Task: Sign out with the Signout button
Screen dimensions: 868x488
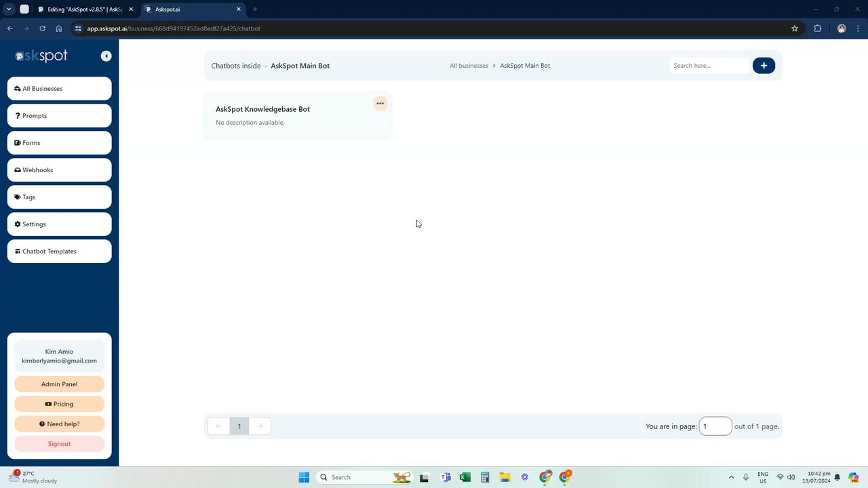Action: pyautogui.click(x=59, y=444)
